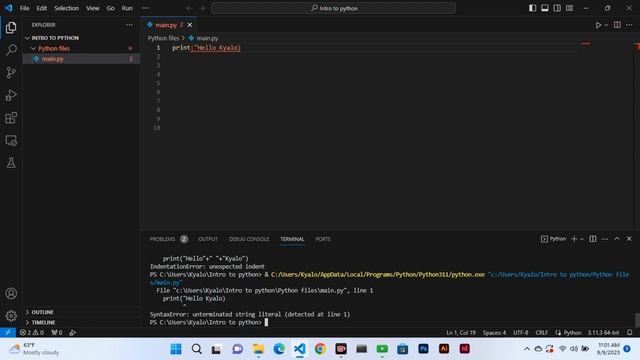Open Windows Start menu on taskbar
This screenshot has width=640, height=360.
point(176,349)
